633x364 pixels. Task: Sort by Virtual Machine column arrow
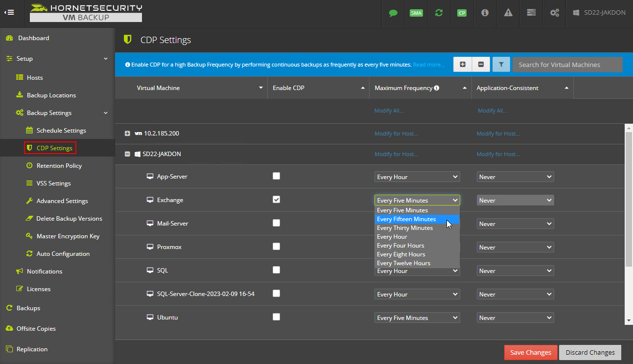(x=260, y=88)
